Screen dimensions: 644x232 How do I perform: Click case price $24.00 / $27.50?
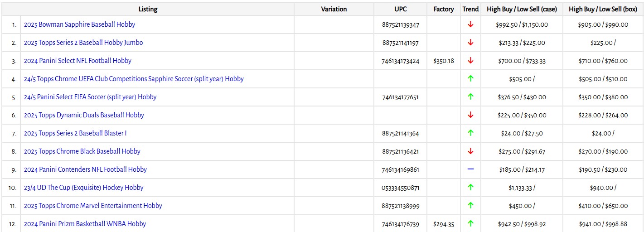pos(522,134)
